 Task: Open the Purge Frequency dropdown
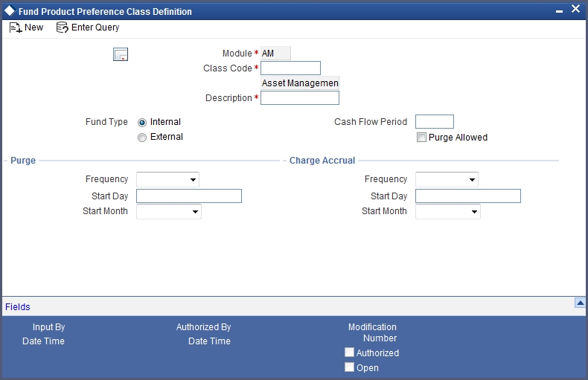(x=167, y=179)
